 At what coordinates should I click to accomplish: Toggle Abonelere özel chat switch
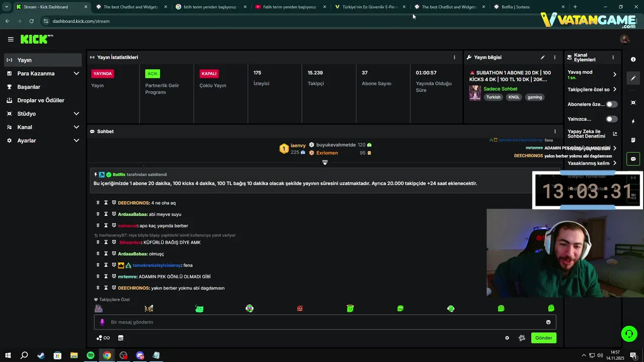(x=612, y=104)
